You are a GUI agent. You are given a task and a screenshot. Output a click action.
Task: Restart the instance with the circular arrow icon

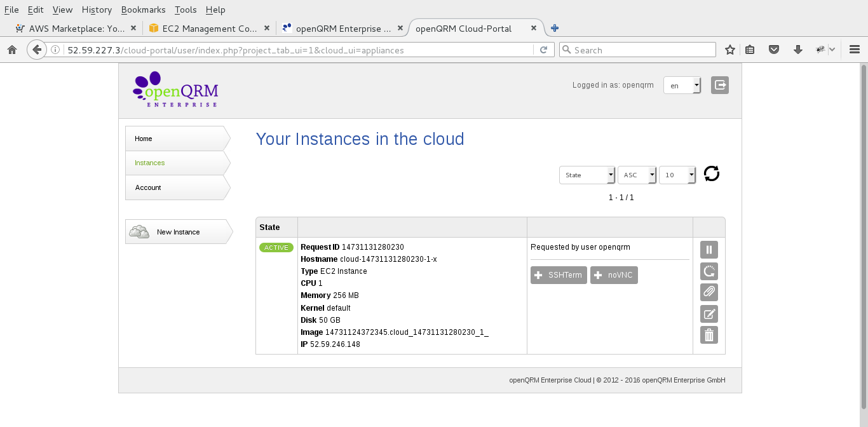[x=709, y=271]
